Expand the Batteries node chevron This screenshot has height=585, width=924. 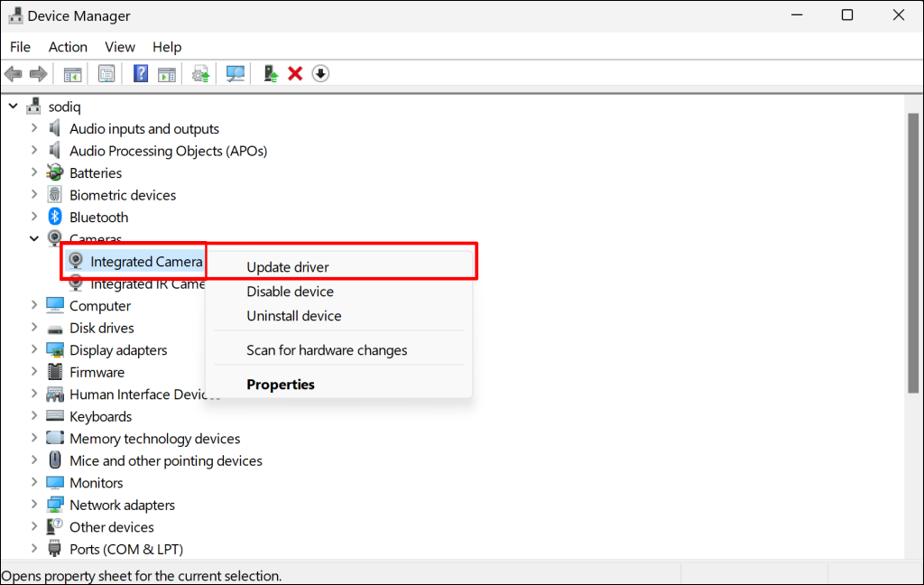point(34,172)
